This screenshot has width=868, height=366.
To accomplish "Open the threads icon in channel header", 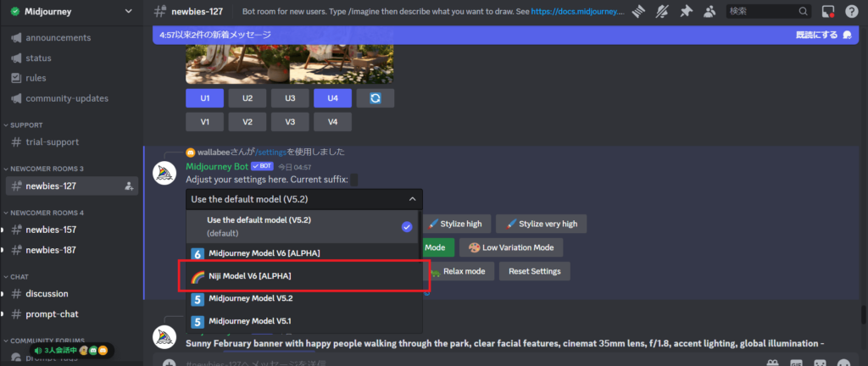I will (x=637, y=12).
